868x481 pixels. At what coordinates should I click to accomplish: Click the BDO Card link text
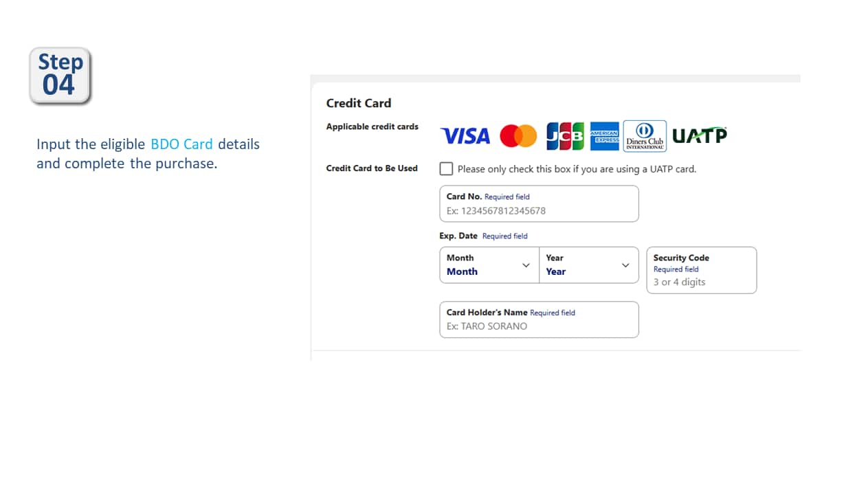[x=181, y=144]
